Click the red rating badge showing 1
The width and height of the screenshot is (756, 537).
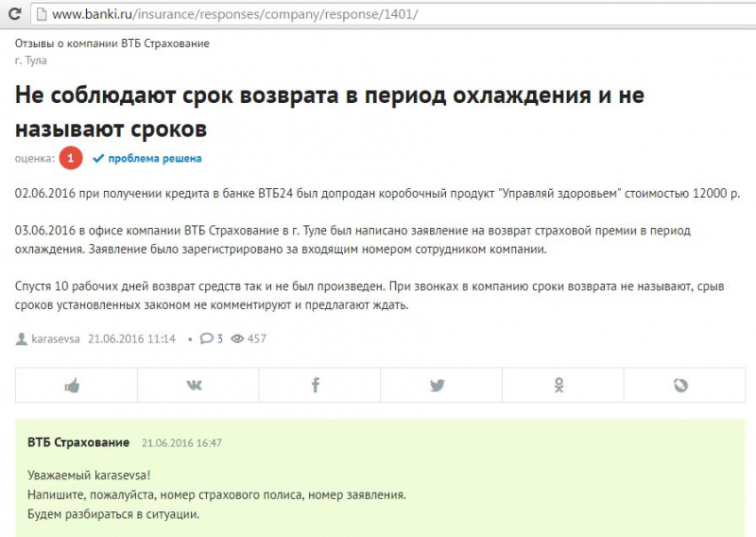tap(71, 159)
